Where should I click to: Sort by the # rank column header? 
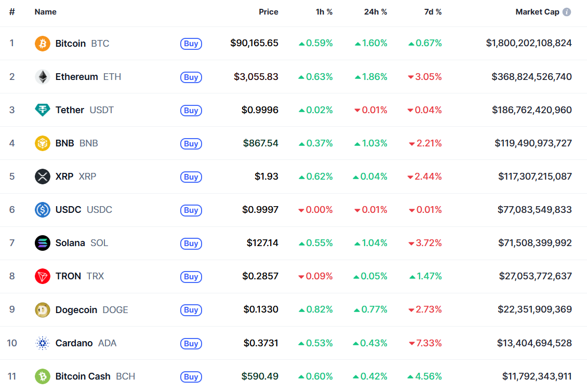(12, 12)
